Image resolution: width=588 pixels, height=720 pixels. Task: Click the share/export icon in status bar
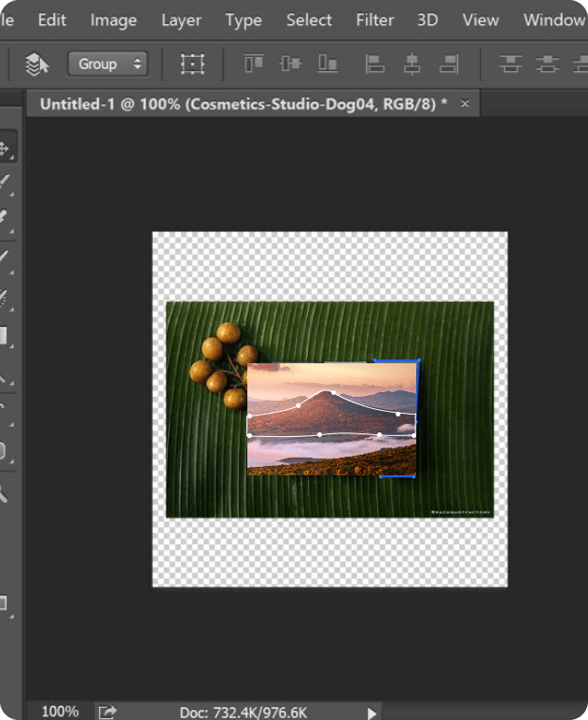107,712
